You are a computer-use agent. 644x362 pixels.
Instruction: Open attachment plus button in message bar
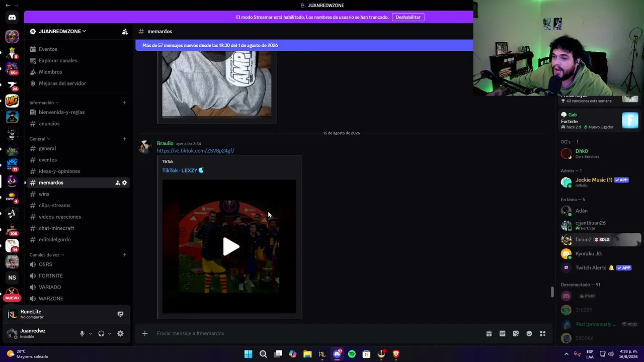tap(145, 333)
